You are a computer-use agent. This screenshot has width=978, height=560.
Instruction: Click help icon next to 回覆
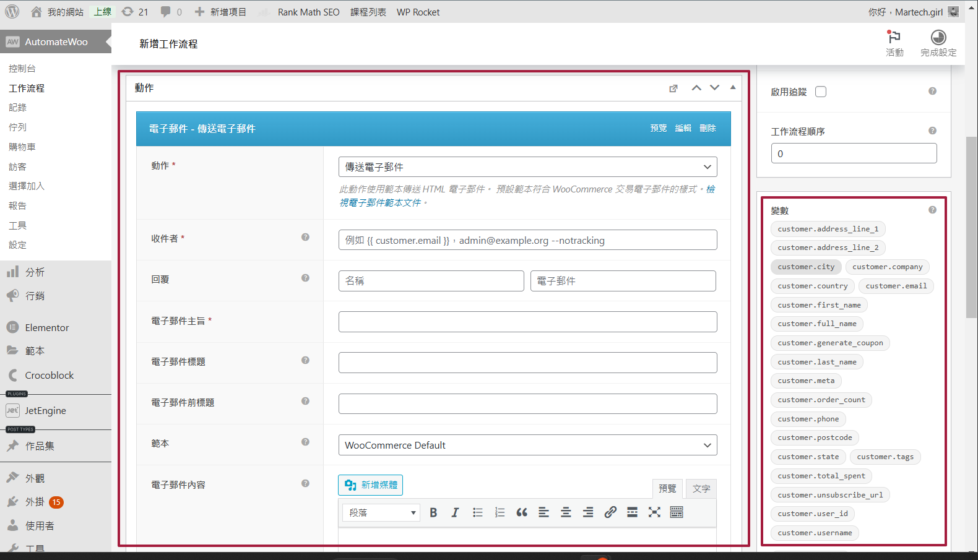(305, 278)
